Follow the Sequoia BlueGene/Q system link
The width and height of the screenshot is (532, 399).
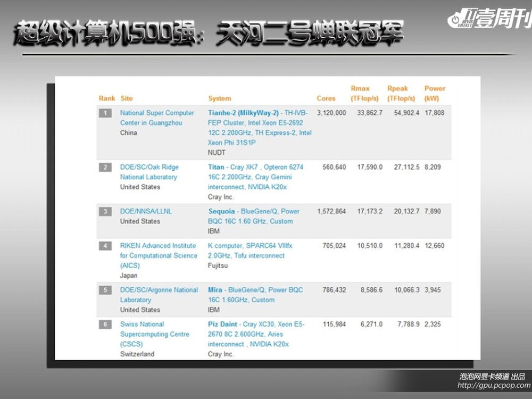click(x=254, y=216)
